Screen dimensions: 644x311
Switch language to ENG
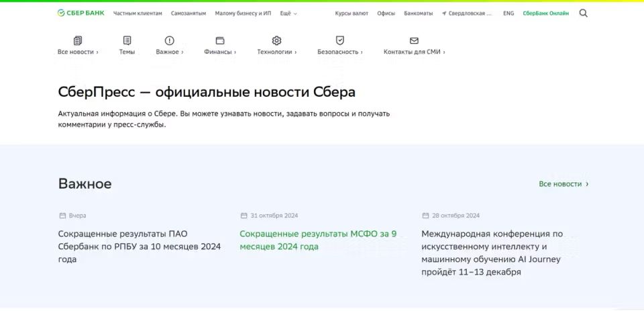(x=508, y=13)
